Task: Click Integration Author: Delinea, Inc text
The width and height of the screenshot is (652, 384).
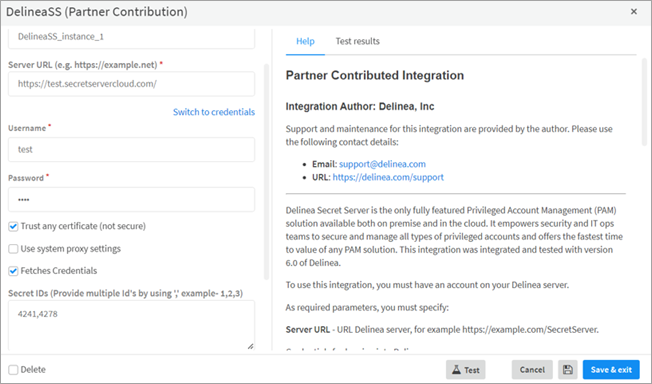Action: click(x=360, y=107)
